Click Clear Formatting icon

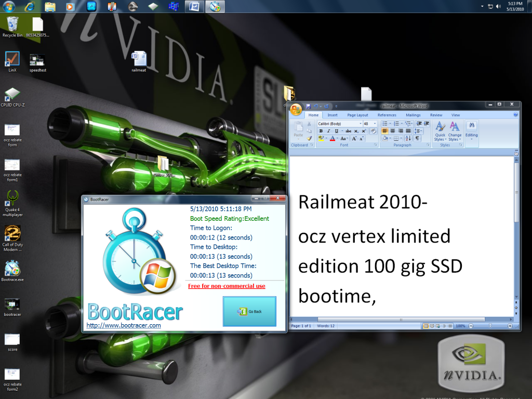373,131
